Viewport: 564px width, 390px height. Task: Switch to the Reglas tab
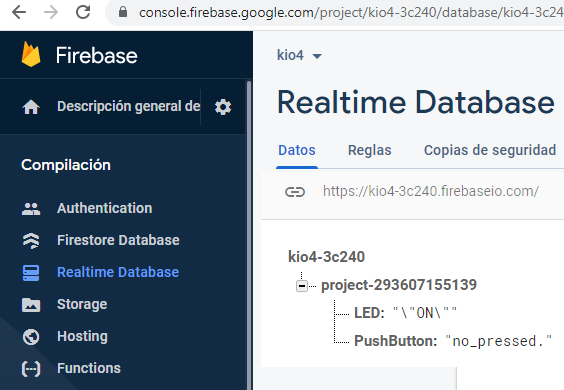[370, 150]
